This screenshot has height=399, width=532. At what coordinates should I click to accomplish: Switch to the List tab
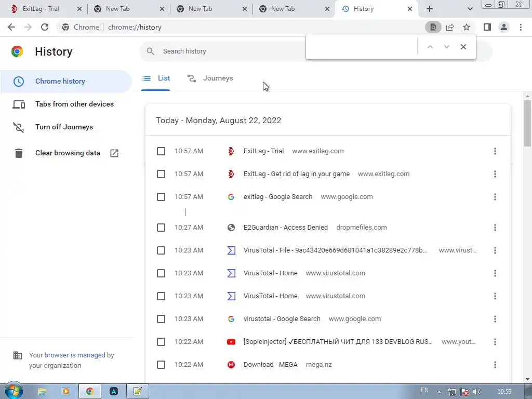tap(156, 78)
